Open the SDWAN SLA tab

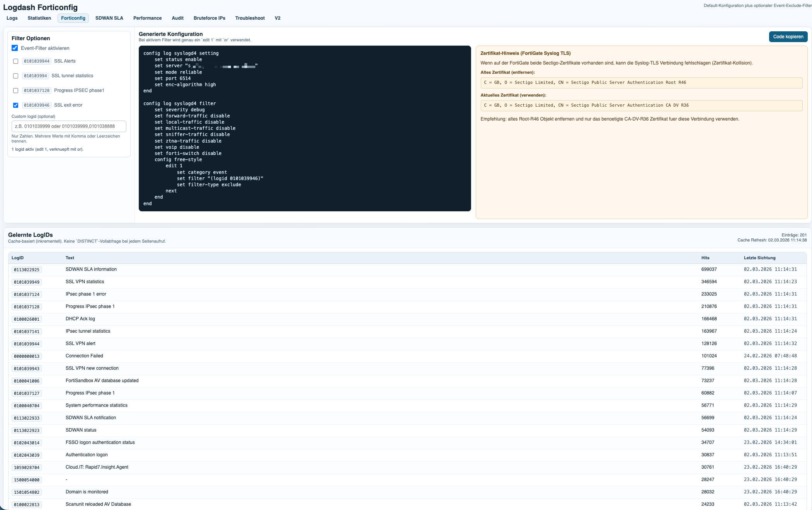[x=109, y=18]
